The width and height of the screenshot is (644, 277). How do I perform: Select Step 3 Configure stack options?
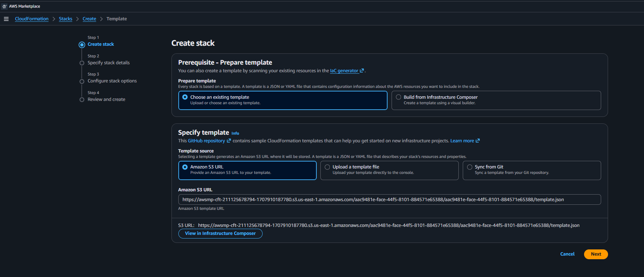(x=112, y=81)
